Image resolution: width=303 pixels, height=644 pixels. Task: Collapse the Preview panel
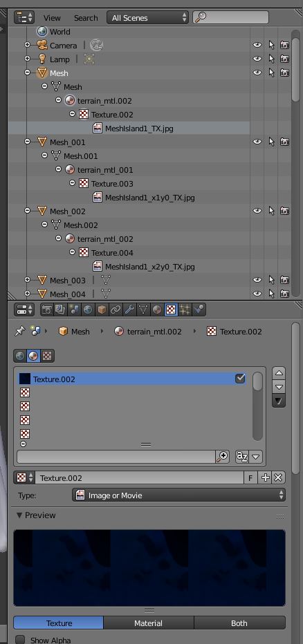(19, 515)
